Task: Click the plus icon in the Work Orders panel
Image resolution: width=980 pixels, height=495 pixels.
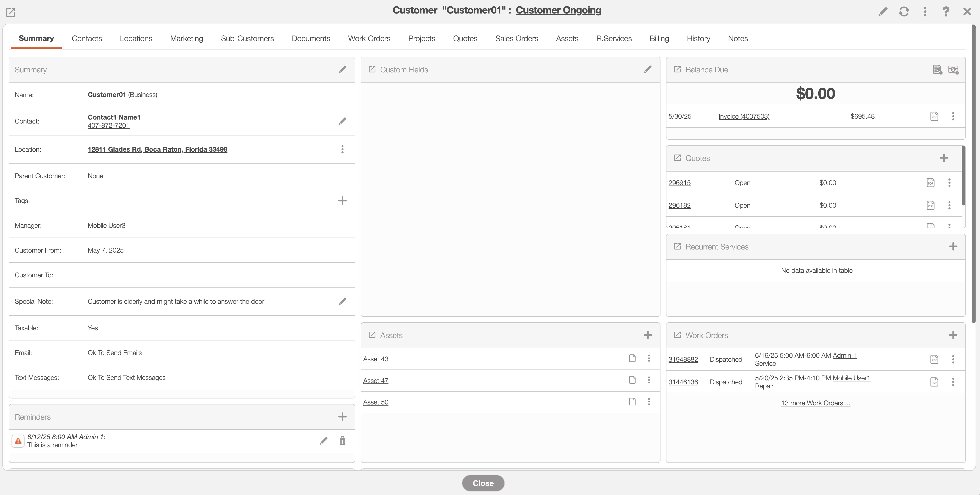Action: (953, 335)
